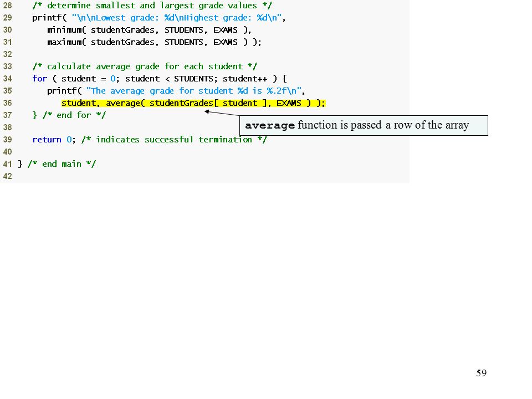Click the for loop header line

point(160,79)
